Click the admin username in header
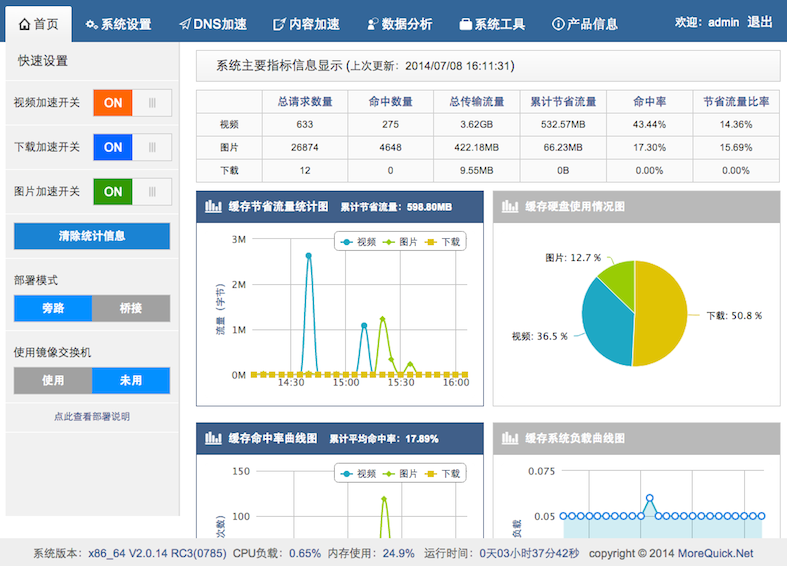The width and height of the screenshot is (787, 566). (723, 23)
